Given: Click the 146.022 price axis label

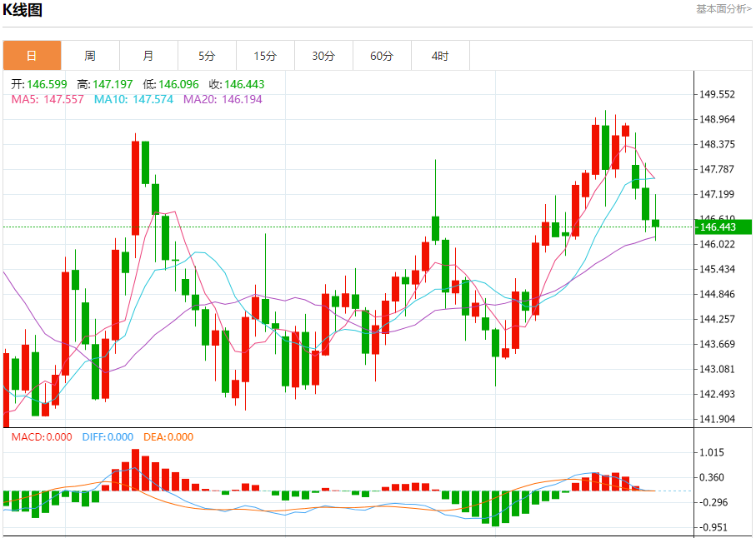Looking at the screenshot, I should pos(718,245).
